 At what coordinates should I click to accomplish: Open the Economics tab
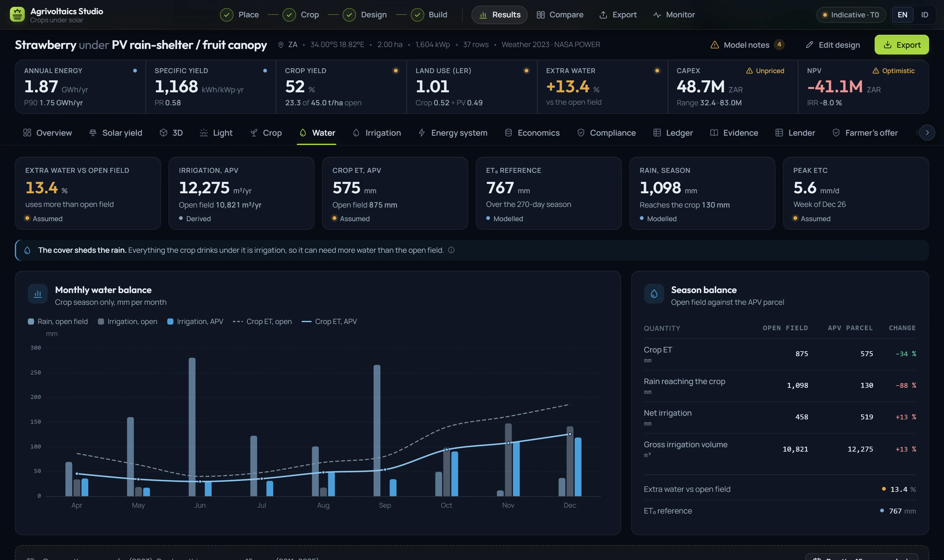(532, 133)
